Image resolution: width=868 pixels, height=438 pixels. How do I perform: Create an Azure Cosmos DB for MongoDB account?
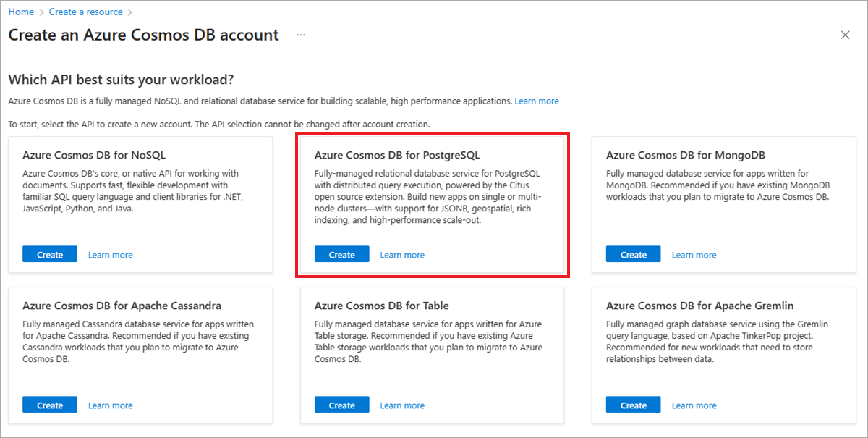(x=633, y=254)
